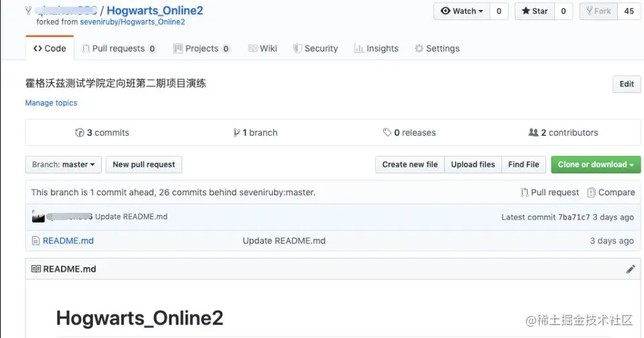Open the README.md file

(x=68, y=241)
